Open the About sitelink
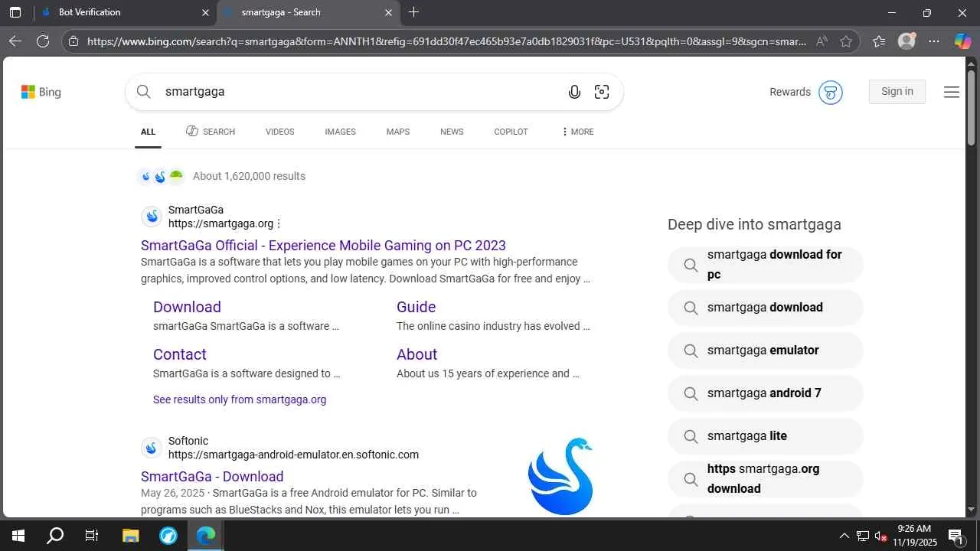 [416, 354]
